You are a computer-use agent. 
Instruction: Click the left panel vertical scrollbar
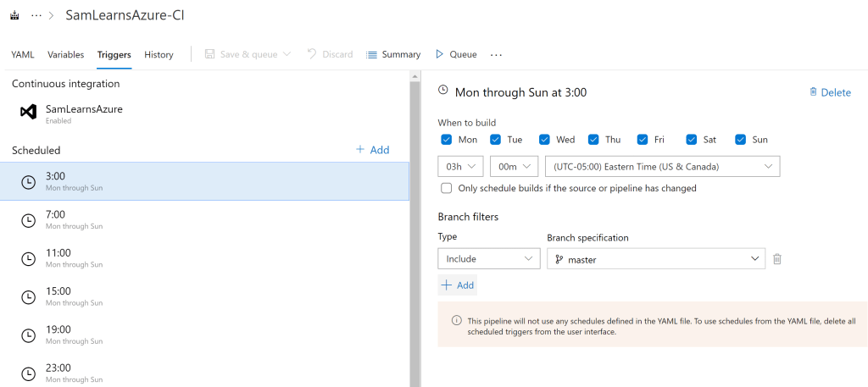coord(415,229)
